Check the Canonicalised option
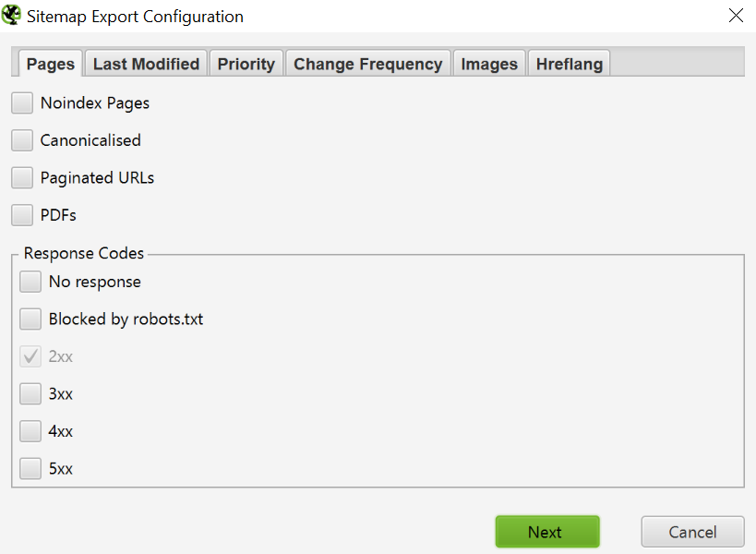Screen dimensions: 756x554 pyautogui.click(x=21, y=139)
